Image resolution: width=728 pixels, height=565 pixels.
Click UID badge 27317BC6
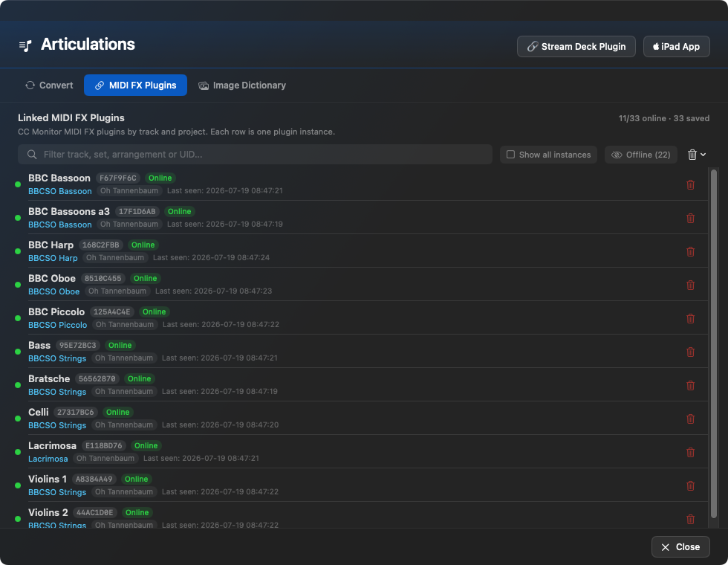76,412
